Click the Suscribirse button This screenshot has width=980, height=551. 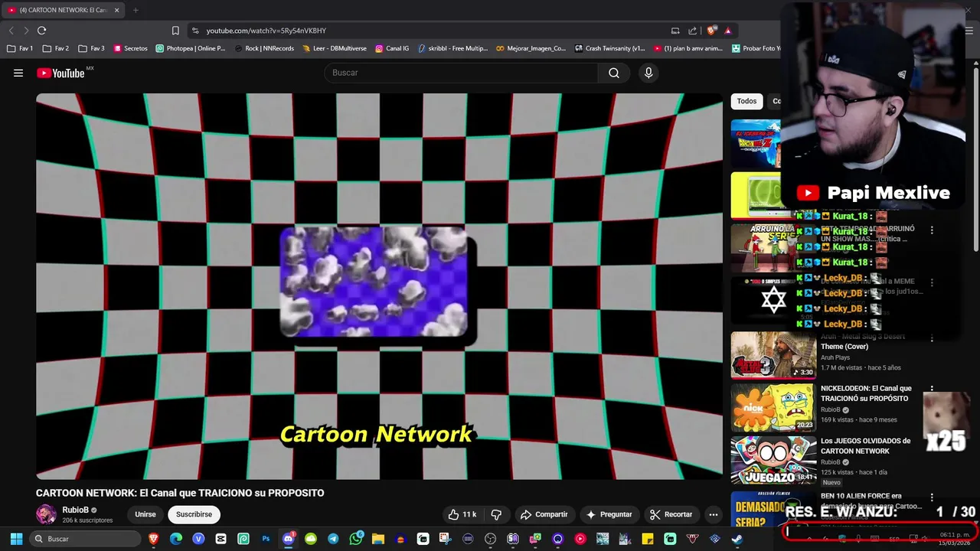194,514
